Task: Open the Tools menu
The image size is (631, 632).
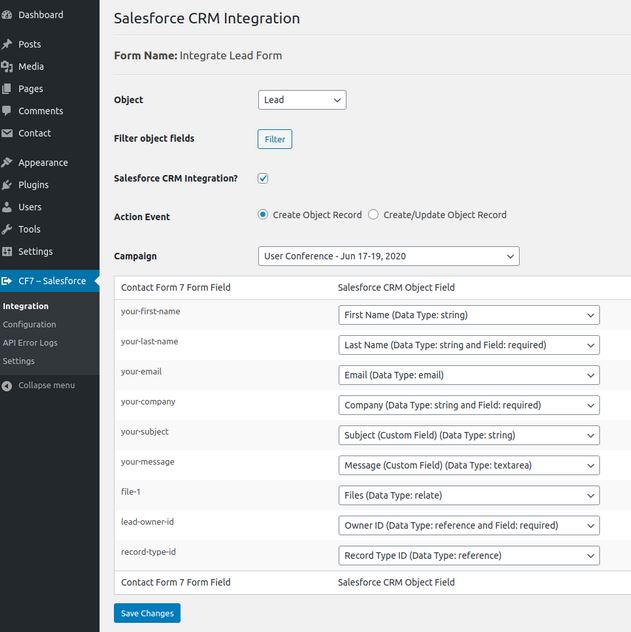Action: pos(29,229)
